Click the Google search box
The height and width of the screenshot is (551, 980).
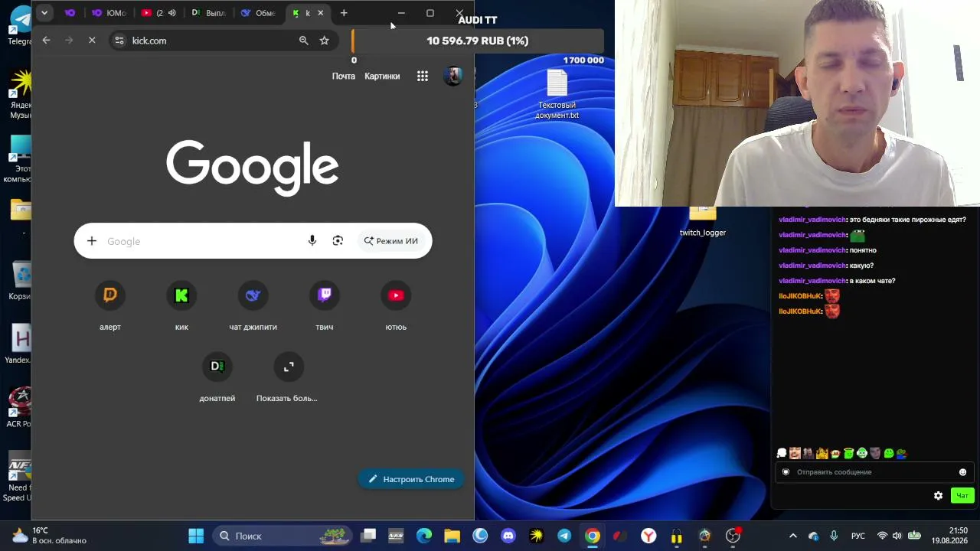253,241
